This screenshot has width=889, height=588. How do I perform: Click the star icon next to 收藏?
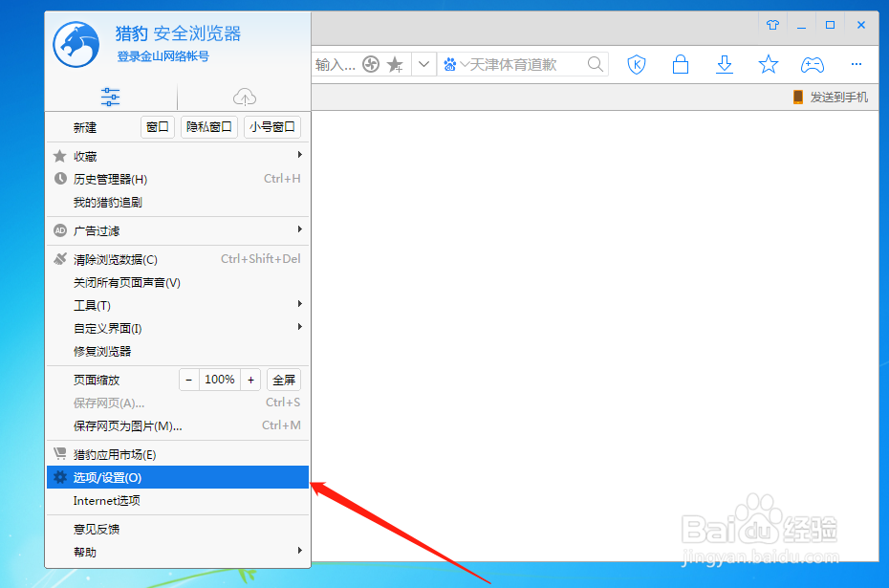pos(59,155)
